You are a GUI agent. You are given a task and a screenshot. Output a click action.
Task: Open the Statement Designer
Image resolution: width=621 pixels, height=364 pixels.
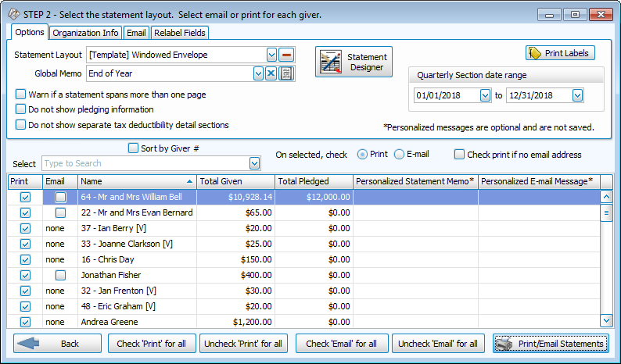354,62
